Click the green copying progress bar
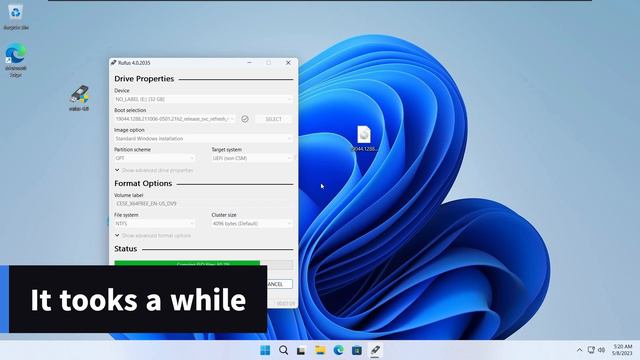This screenshot has width=640, height=360. pyautogui.click(x=187, y=263)
